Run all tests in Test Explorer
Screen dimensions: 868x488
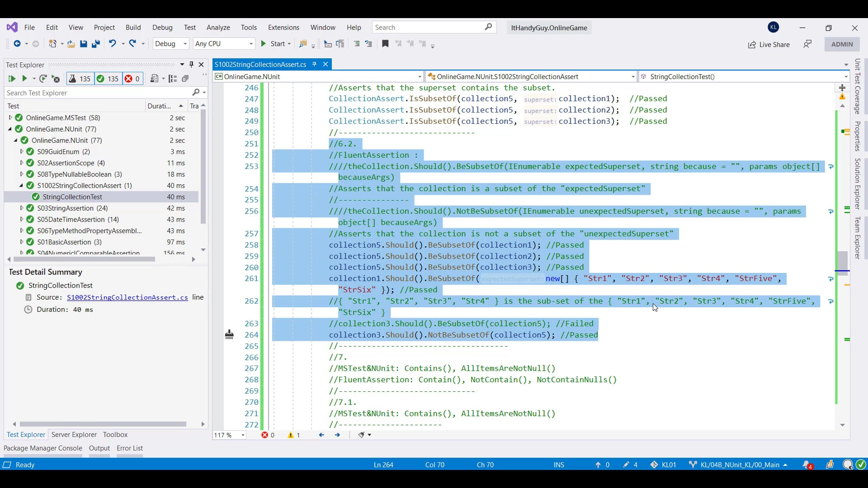[x=12, y=79]
